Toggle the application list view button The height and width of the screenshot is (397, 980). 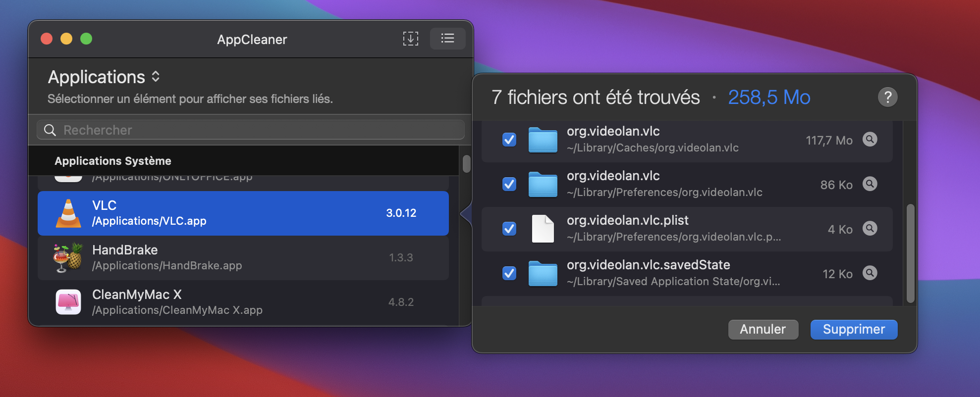point(447,39)
